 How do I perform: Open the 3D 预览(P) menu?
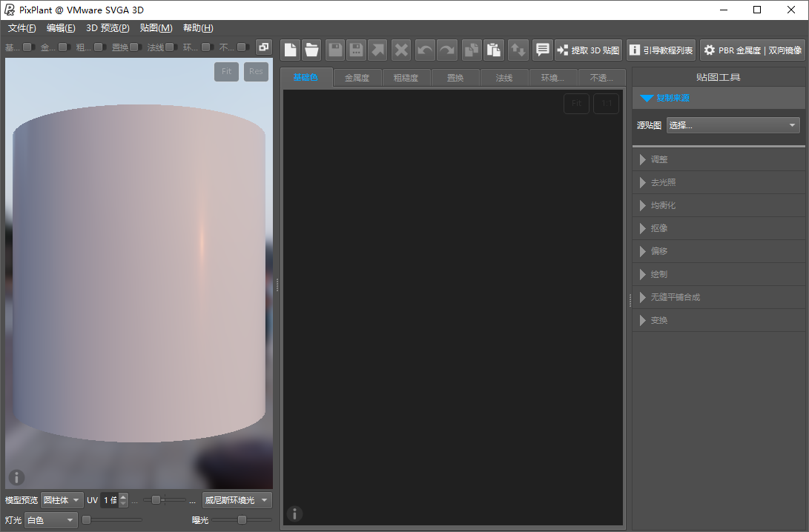tap(108, 28)
